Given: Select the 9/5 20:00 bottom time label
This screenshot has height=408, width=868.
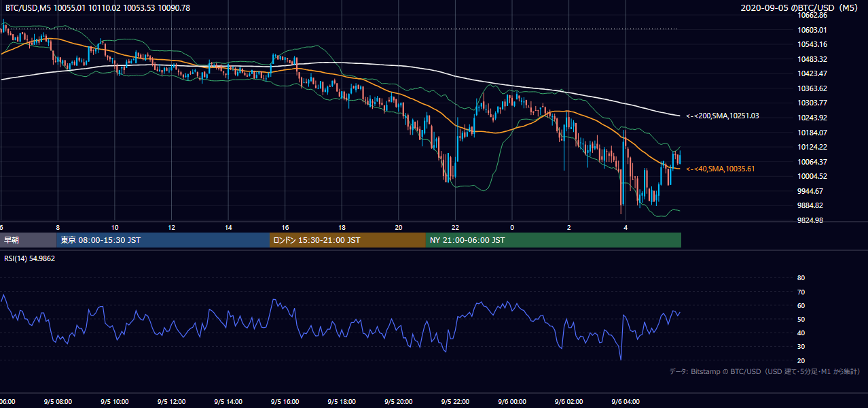Looking at the screenshot, I should coord(399,402).
